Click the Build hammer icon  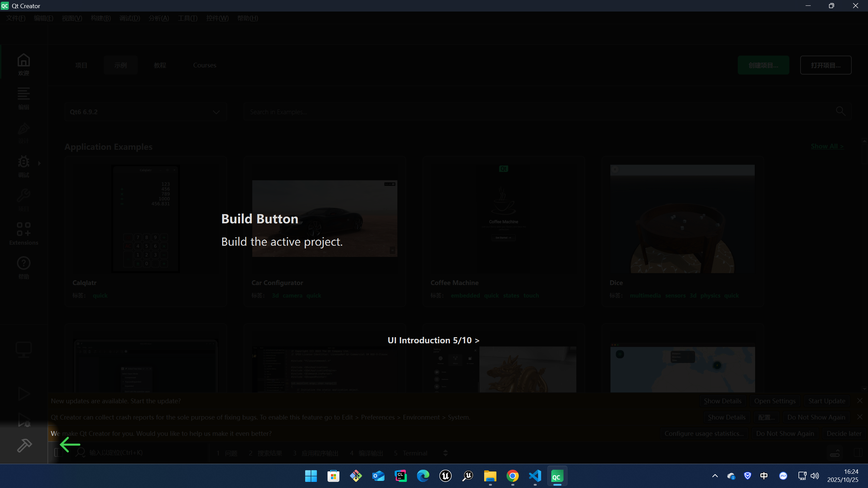point(24,445)
